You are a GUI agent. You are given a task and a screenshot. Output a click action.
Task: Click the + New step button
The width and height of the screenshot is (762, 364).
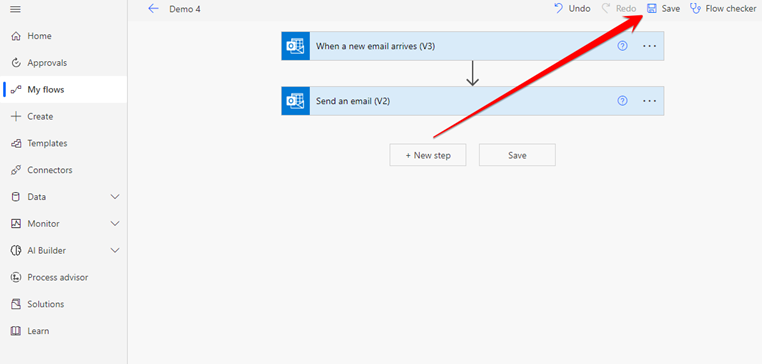428,155
